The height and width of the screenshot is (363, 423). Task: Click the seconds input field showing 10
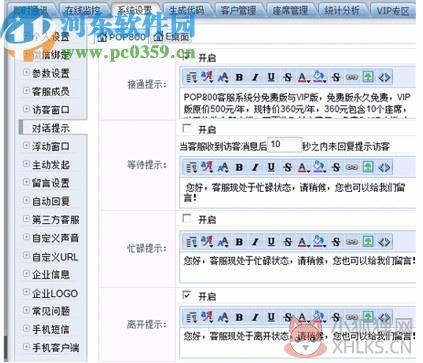(284, 145)
